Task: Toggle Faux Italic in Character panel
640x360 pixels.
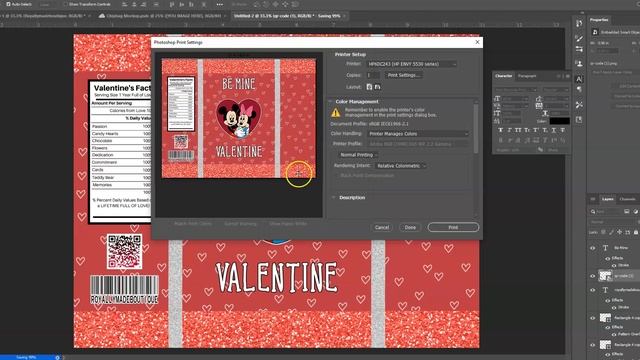Action: [x=509, y=130]
